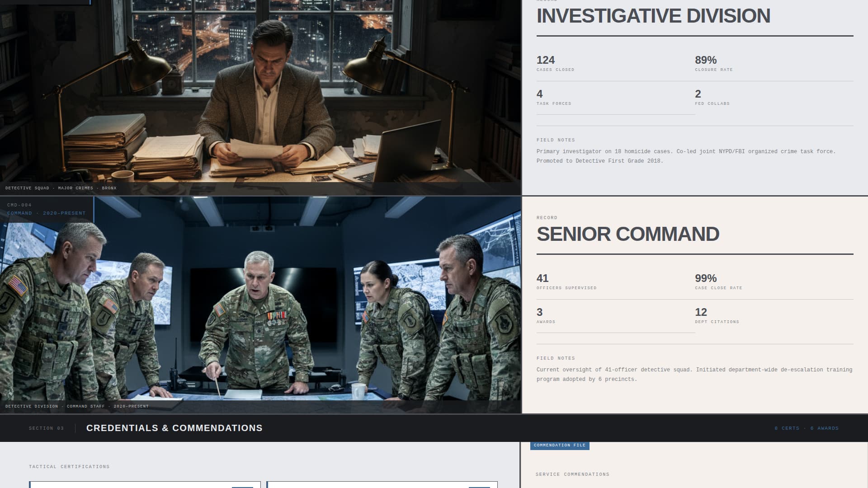
Task: Click the SERVICE COMMENDATIONS label
Action: point(572,474)
